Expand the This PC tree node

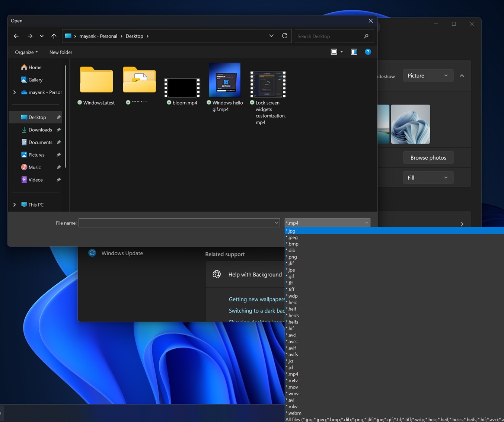(x=15, y=205)
